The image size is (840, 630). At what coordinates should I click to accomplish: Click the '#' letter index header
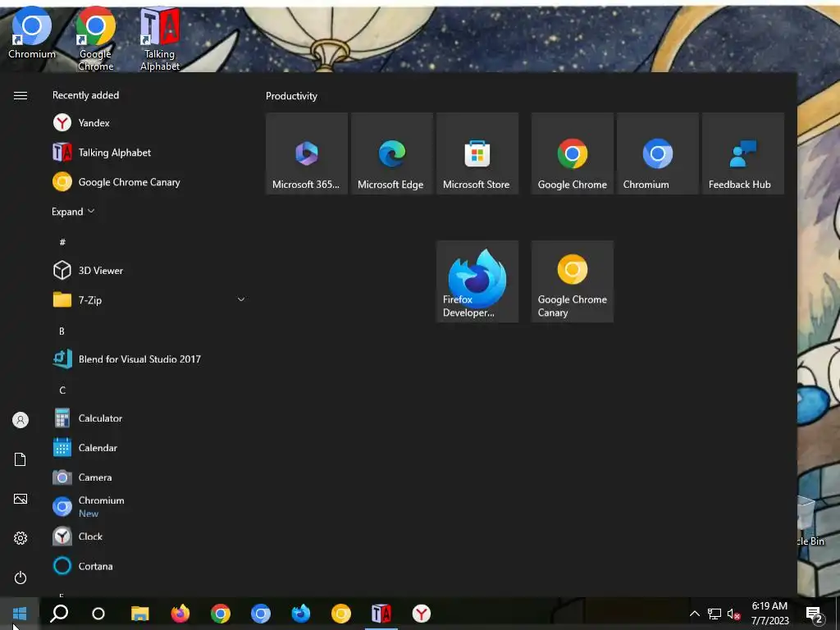62,242
